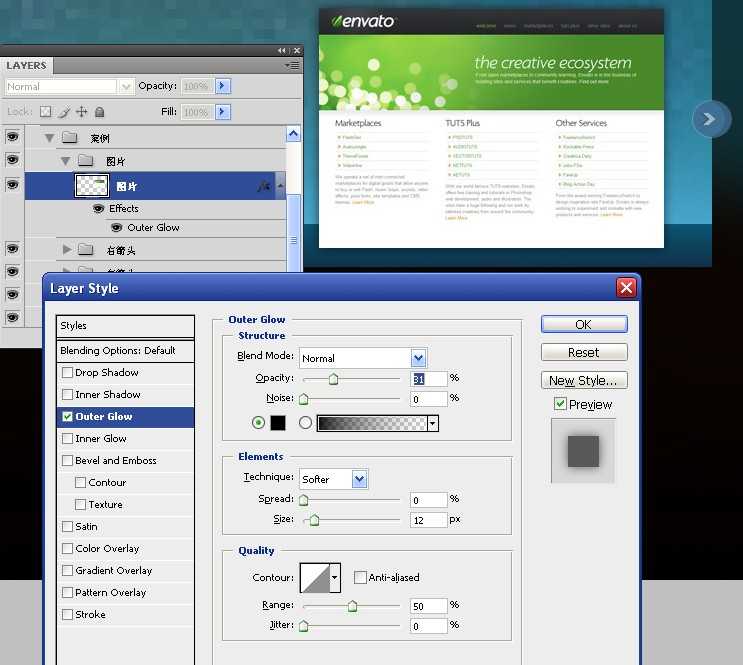
Task: Click the fx icon on selected layer
Action: [264, 186]
